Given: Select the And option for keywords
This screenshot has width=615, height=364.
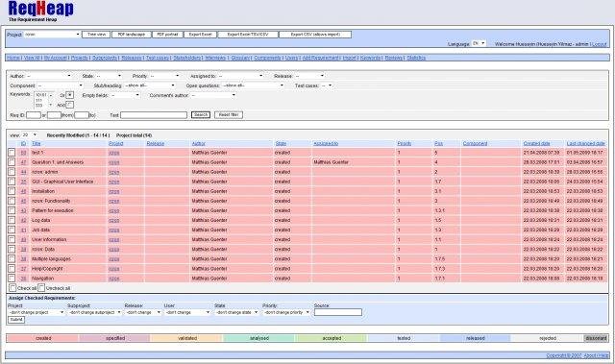Looking at the screenshot, I should tap(70, 105).
